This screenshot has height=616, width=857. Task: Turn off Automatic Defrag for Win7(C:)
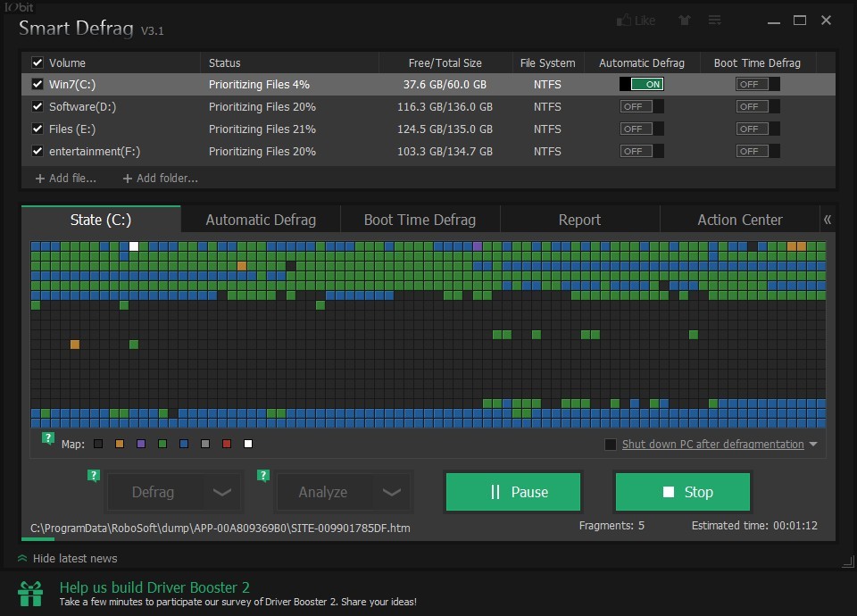coord(642,84)
